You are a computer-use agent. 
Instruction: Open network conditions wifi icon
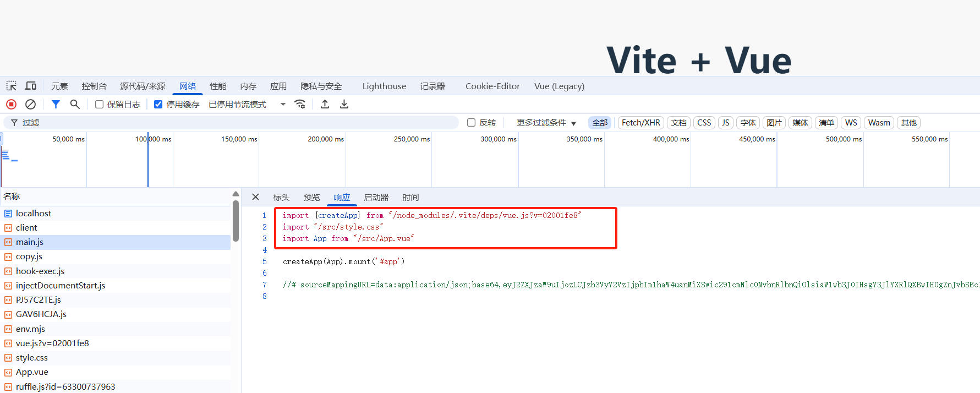pyautogui.click(x=300, y=104)
